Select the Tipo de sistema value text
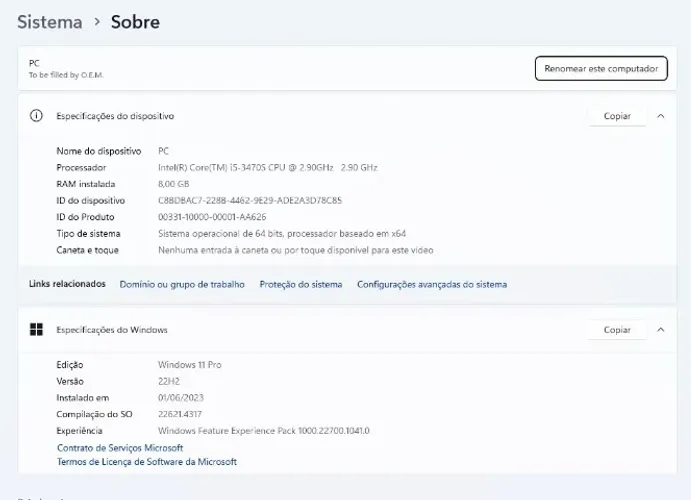The width and height of the screenshot is (691, 500). (x=282, y=233)
